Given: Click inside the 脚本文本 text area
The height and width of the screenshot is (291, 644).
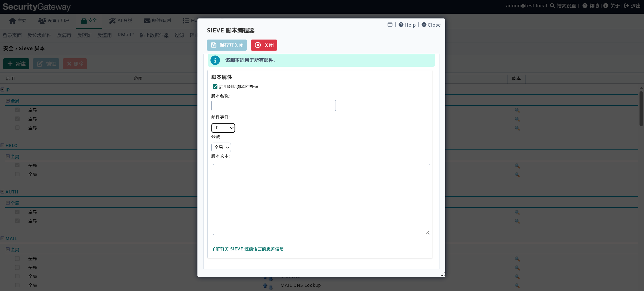Looking at the screenshot, I should click(321, 199).
